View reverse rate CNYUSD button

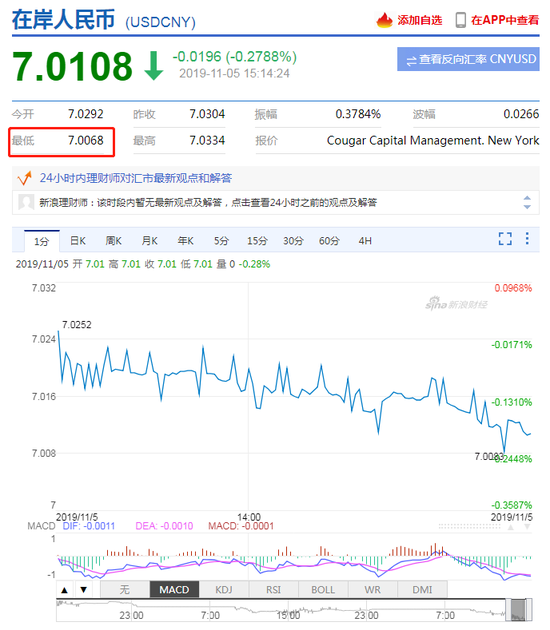click(x=468, y=59)
